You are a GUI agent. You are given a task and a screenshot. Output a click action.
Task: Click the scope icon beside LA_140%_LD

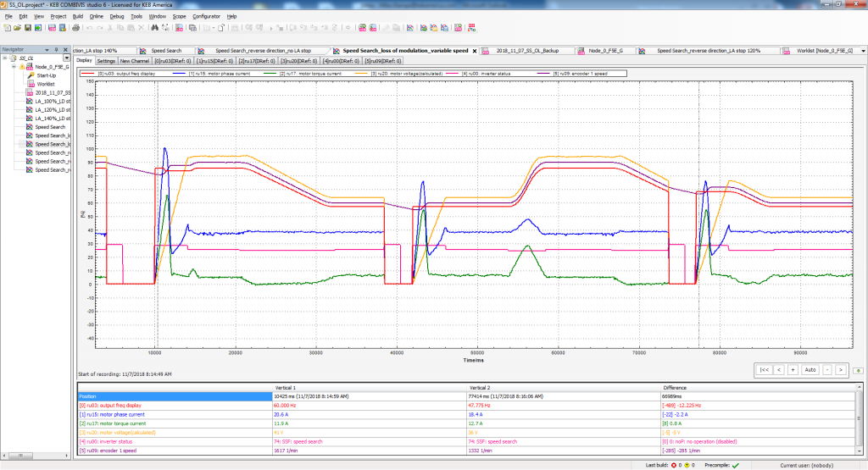tap(30, 119)
